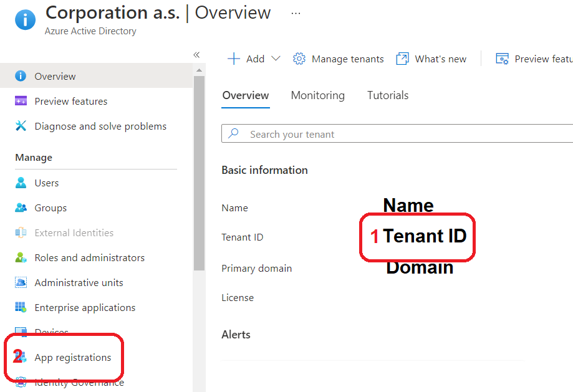Click the blue info icon beside Corporation a.s.
The width and height of the screenshot is (573, 392).
(x=25, y=19)
